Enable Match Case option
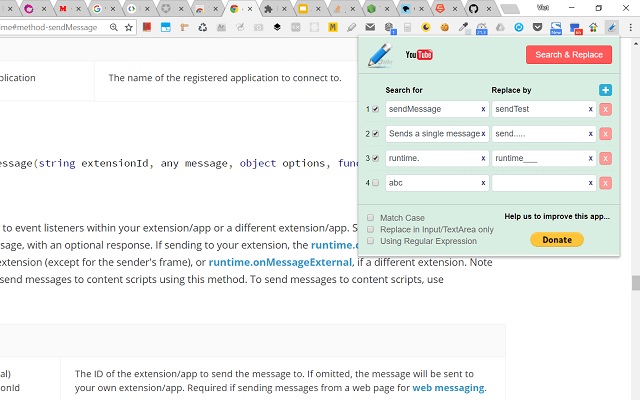This screenshot has width=640, height=400. [371, 218]
